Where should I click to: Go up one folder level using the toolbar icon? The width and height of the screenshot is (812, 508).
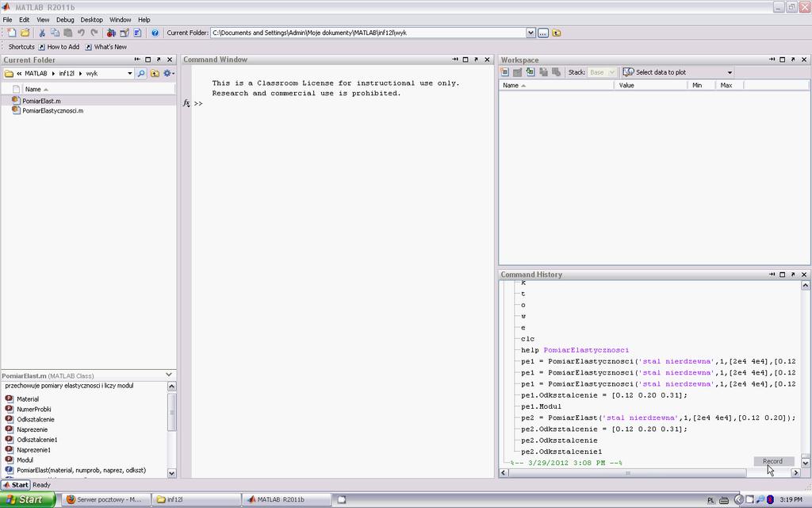point(556,33)
